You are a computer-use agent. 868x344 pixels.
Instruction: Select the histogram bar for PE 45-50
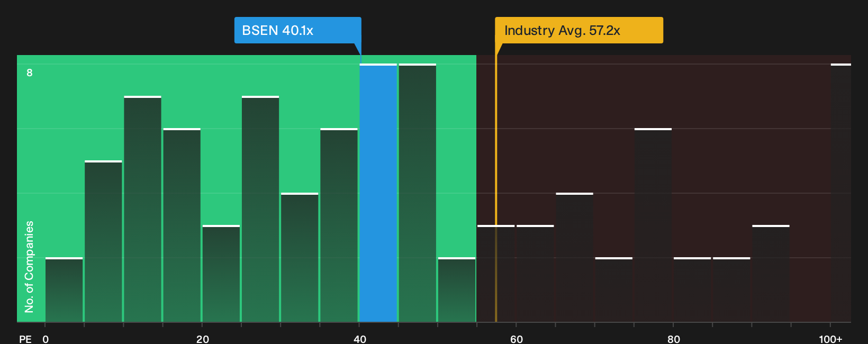pos(417,193)
